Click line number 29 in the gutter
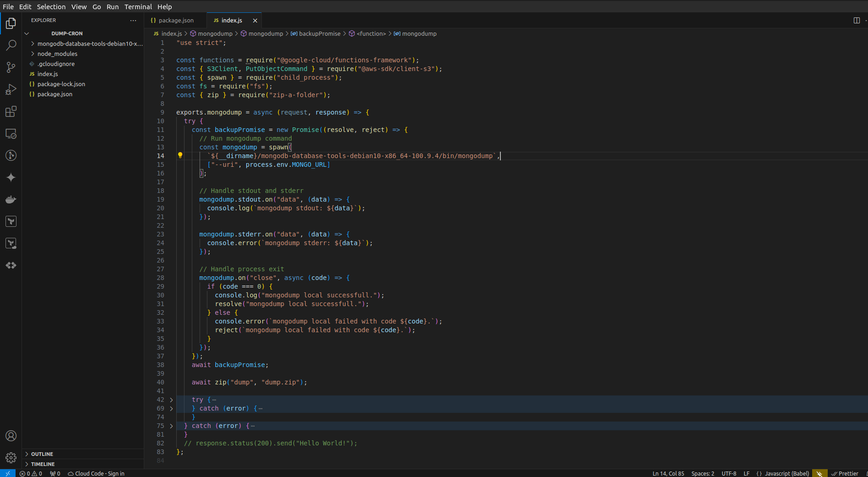The height and width of the screenshot is (477, 868). (160, 286)
